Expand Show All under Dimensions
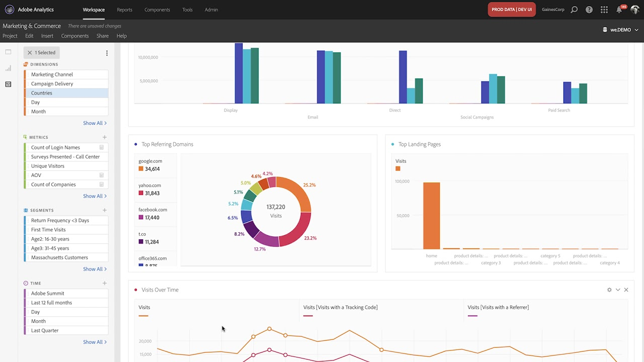The image size is (644, 362). (x=95, y=123)
